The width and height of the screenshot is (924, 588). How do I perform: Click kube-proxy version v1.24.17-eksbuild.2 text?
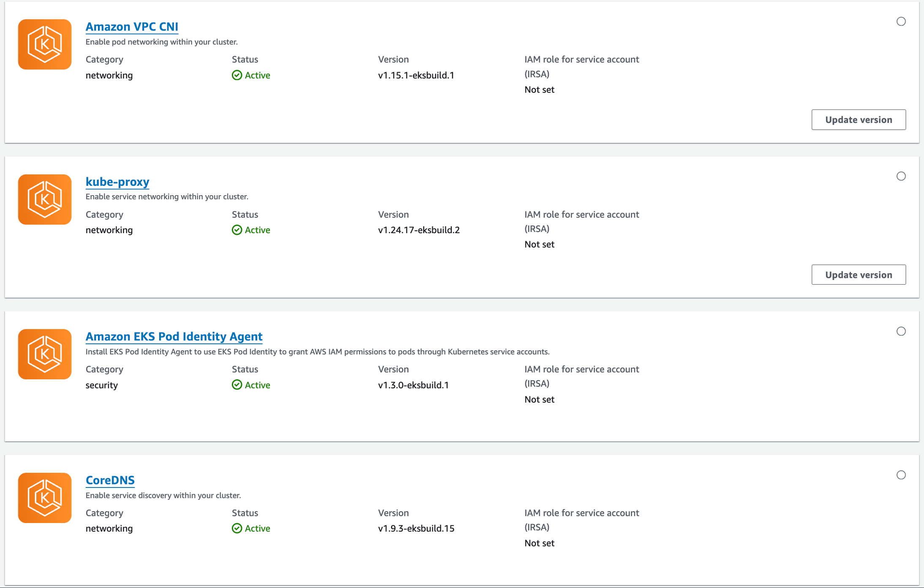(x=419, y=230)
